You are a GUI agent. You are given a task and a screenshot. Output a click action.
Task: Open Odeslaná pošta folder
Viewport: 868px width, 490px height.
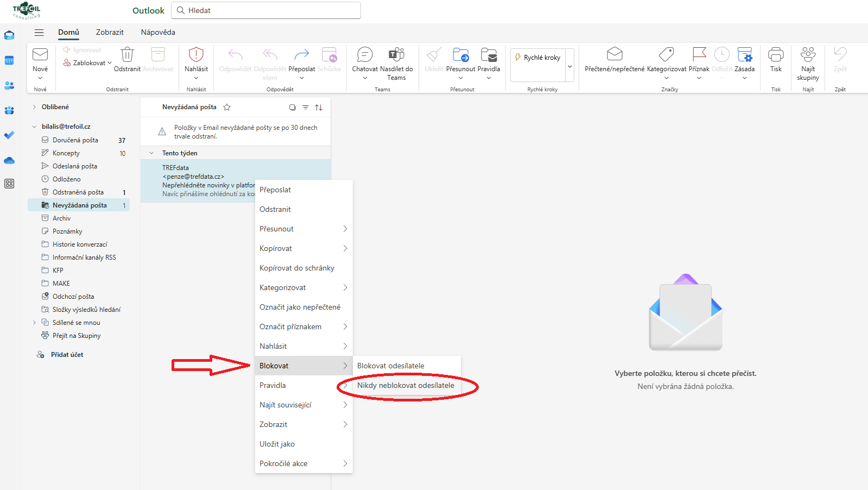click(79, 166)
